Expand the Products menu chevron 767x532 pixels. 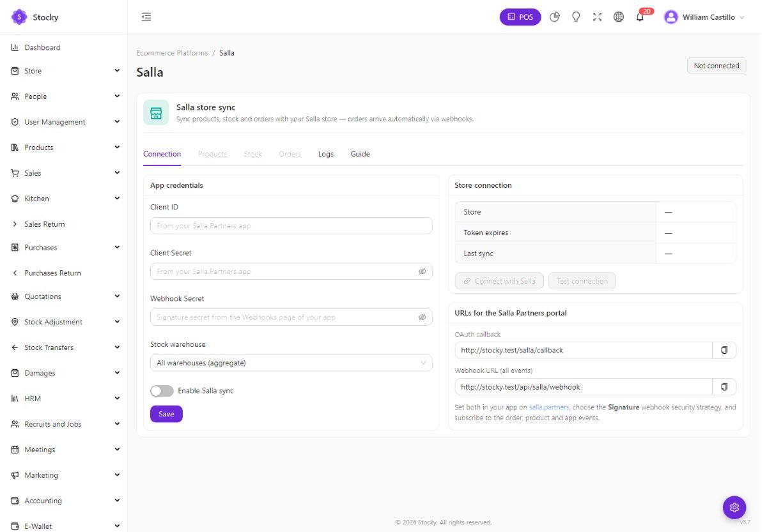pyautogui.click(x=117, y=148)
